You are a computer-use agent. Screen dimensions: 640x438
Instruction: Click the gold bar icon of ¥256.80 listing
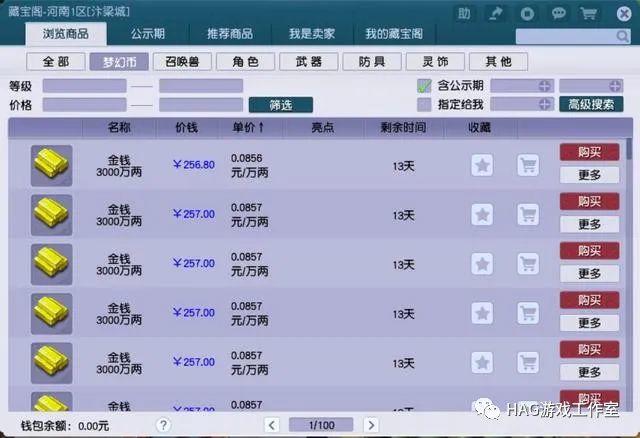[x=51, y=165]
